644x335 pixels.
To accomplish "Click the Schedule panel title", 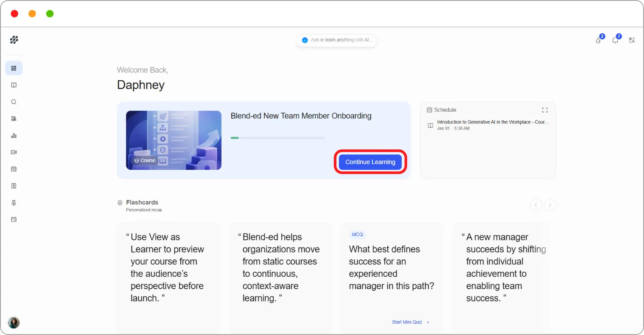I will point(445,110).
